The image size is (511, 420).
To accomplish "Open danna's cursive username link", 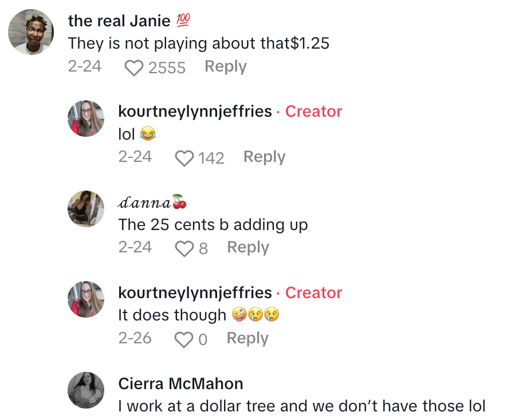I will pyautogui.click(x=144, y=202).
